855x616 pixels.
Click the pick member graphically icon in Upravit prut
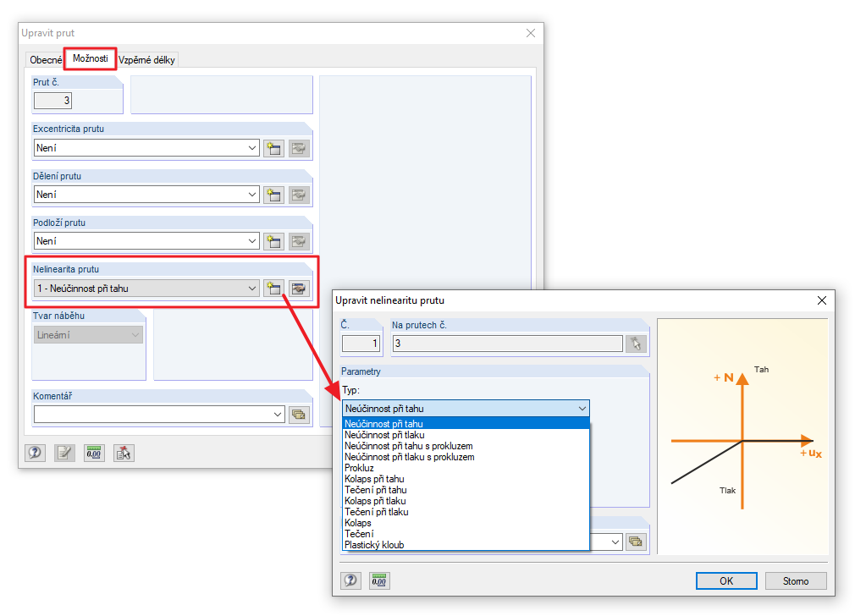click(x=124, y=453)
